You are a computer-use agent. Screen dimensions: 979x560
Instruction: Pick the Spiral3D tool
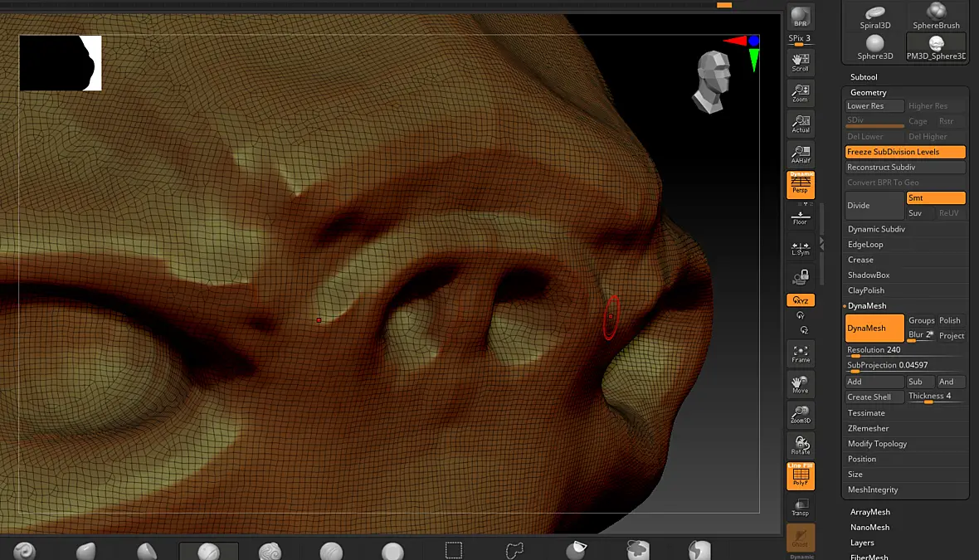874,17
